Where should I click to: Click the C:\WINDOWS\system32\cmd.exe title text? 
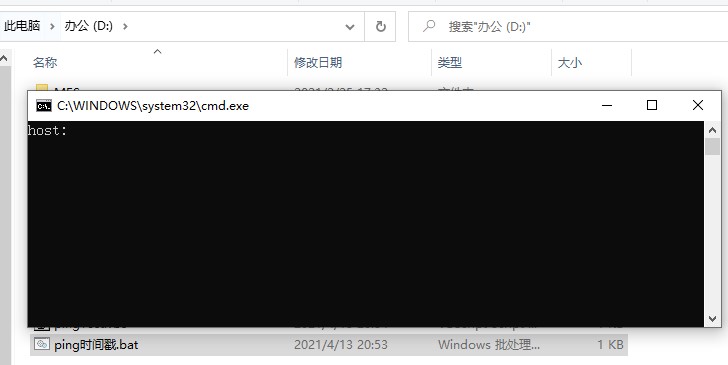pos(153,106)
